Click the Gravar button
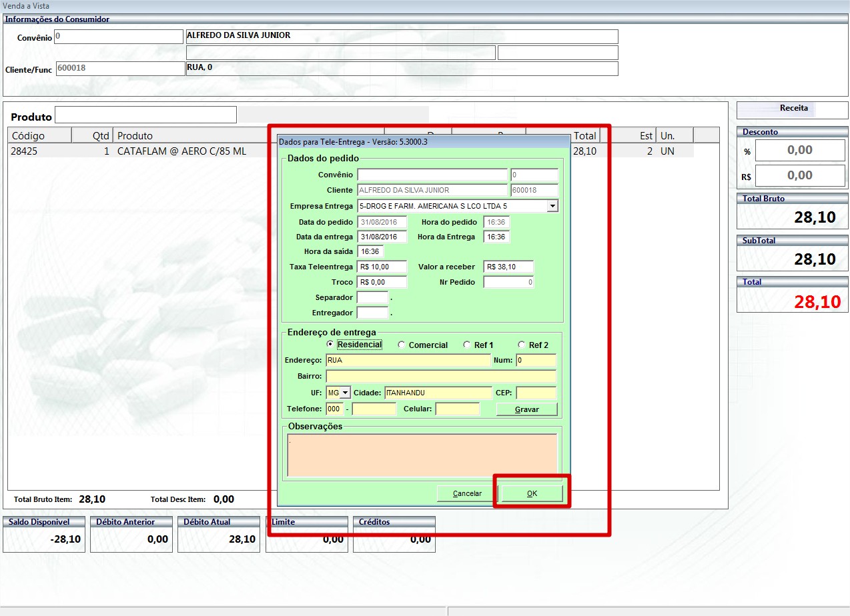Image resolution: width=850 pixels, height=616 pixels. pos(526,409)
